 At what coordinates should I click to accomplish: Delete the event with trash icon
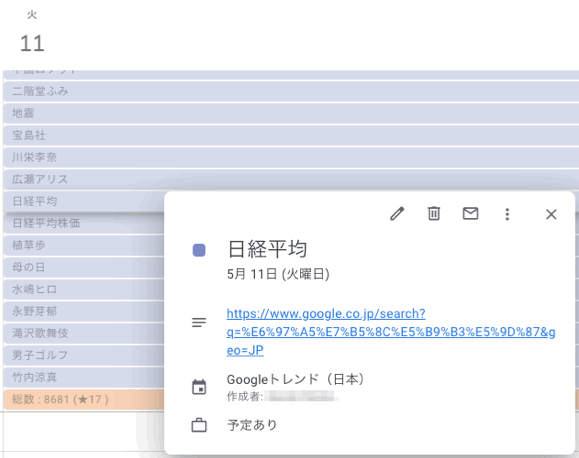click(x=434, y=214)
